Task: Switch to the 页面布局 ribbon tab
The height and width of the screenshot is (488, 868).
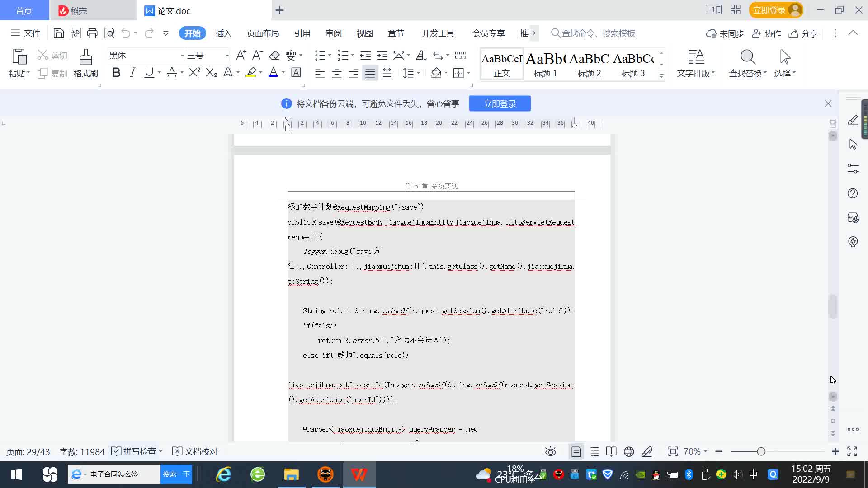Action: coord(263,33)
